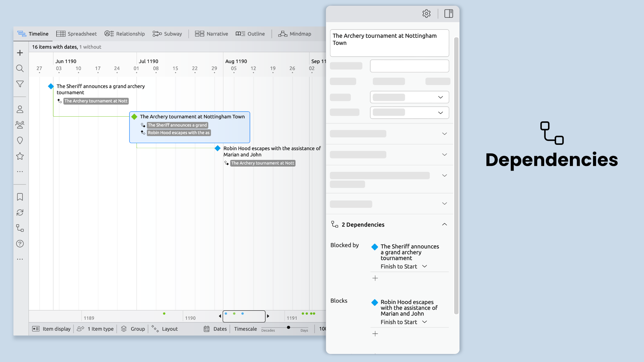Open the Dates options
Screen dimensions: 644x362
215,329
